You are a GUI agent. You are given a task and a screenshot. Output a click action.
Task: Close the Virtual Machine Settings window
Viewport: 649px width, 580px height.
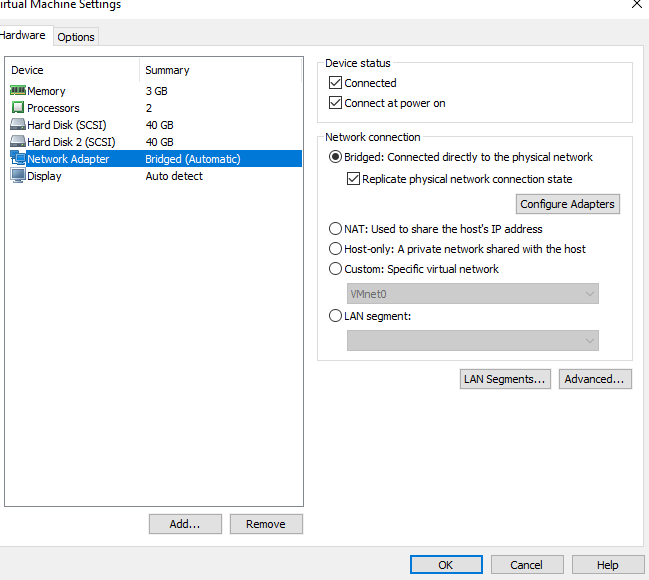click(637, 5)
